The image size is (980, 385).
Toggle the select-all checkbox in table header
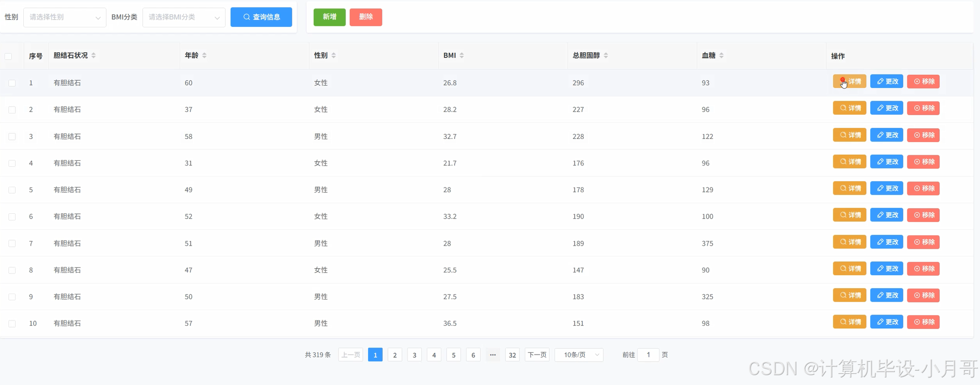(x=8, y=56)
